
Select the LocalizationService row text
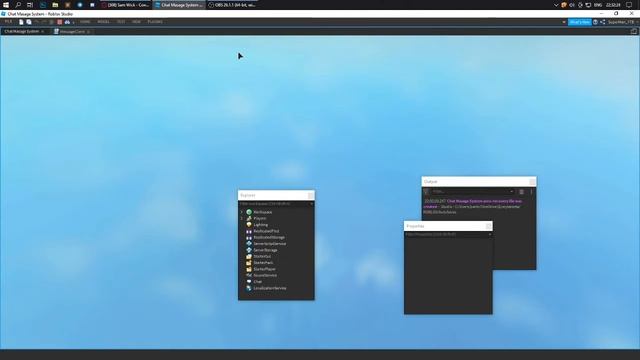270,288
